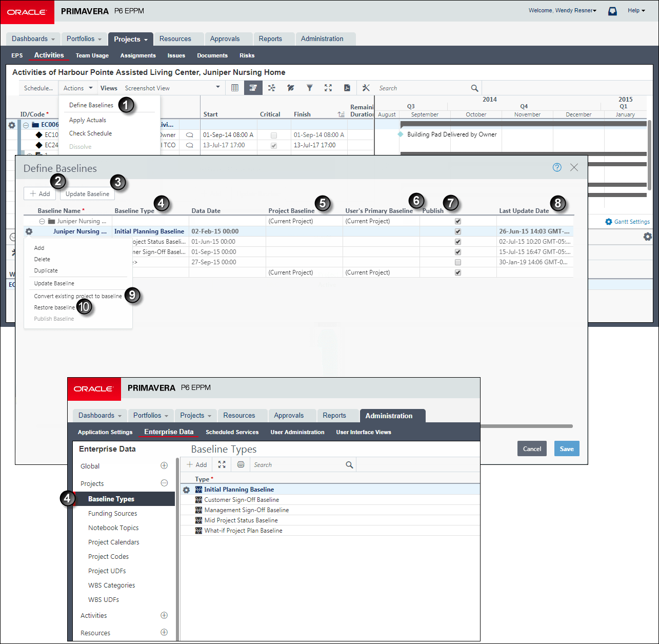Select the Gantt chart view icon

tap(253, 88)
